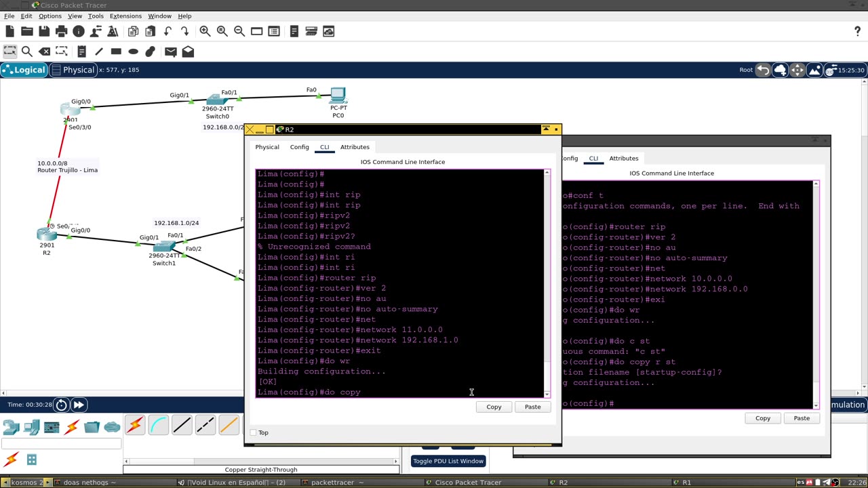Open the Help menu
868x488 pixels.
(x=184, y=16)
